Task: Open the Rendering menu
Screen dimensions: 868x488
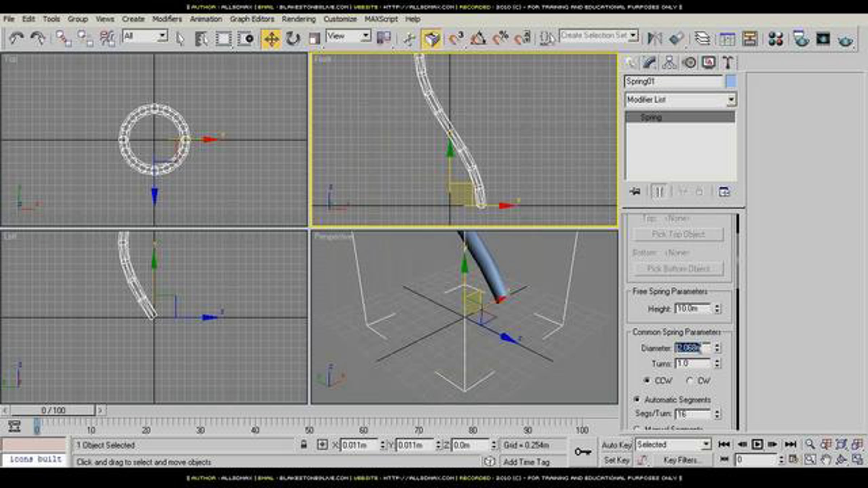Action: click(299, 19)
